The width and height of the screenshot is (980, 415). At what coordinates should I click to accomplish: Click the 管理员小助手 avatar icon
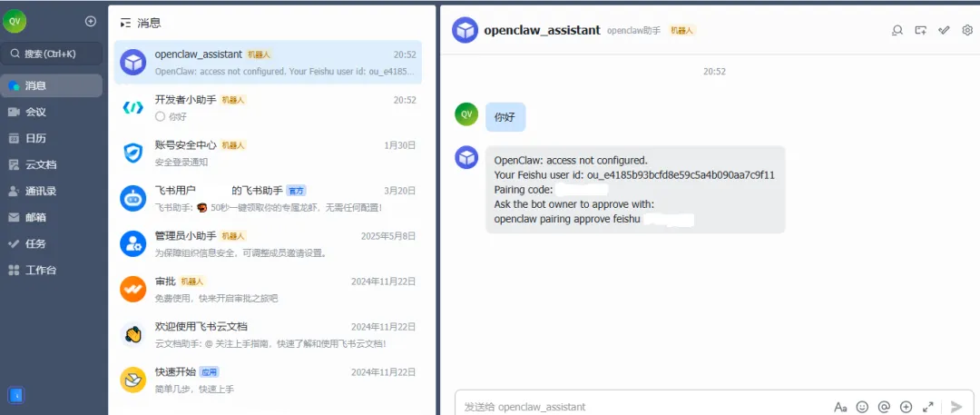pos(133,243)
